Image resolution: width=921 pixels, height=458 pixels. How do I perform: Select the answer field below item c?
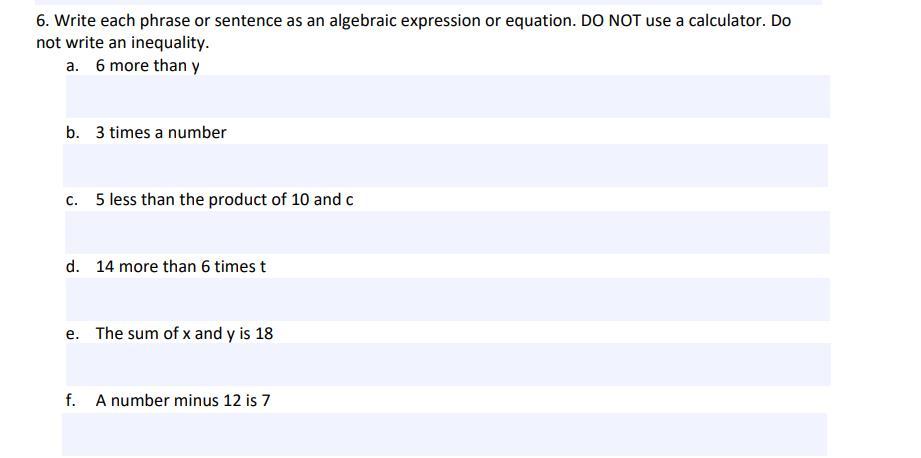pos(447,231)
